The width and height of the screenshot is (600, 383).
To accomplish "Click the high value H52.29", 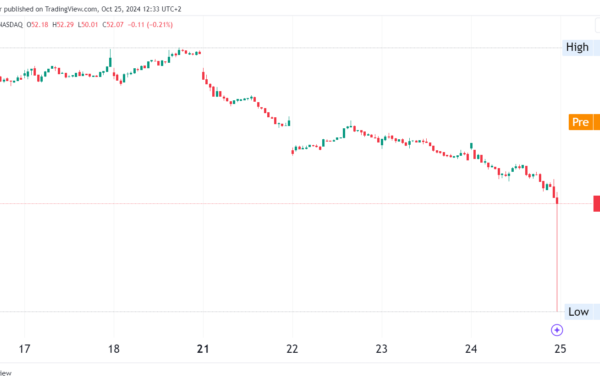I will (x=63, y=25).
